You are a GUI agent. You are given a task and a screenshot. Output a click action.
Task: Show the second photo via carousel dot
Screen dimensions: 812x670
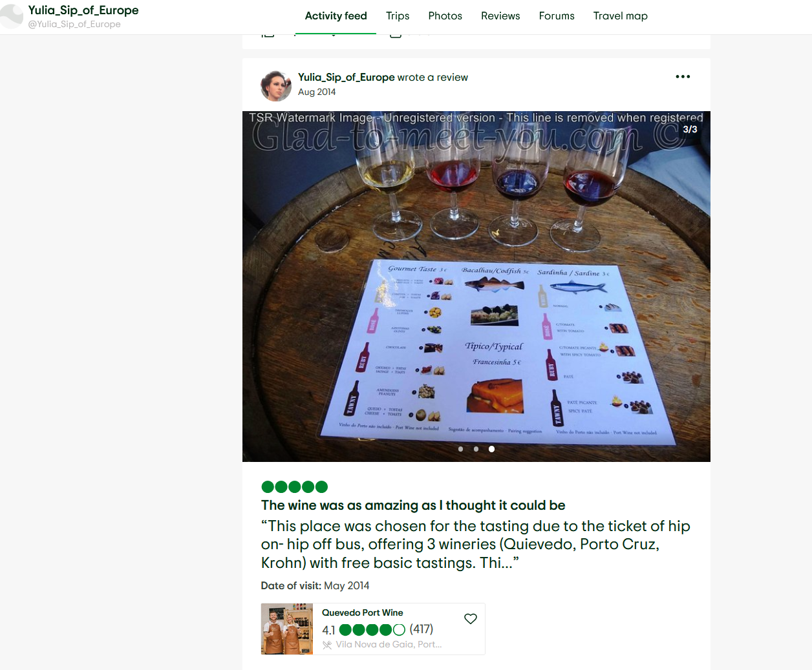point(476,449)
